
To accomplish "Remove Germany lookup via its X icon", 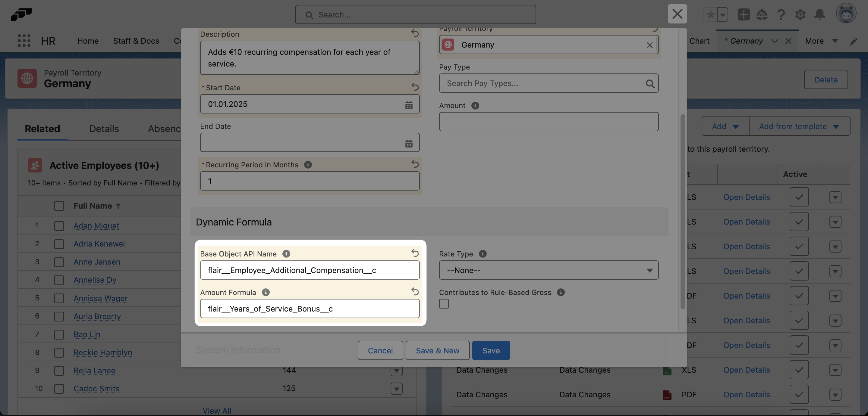I will pos(649,45).
